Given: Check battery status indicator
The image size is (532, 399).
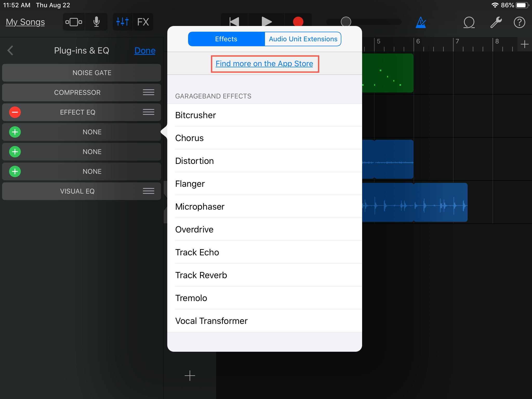Looking at the screenshot, I should (523, 5).
